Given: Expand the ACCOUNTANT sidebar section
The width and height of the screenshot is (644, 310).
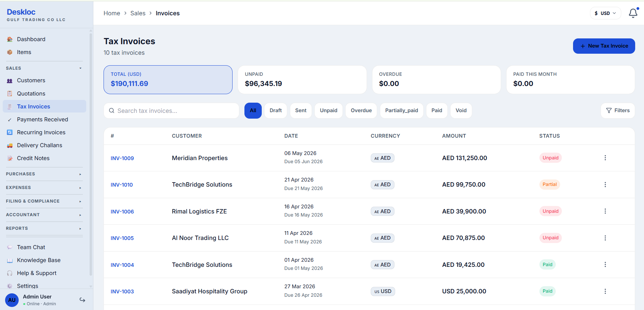Looking at the screenshot, I should (44, 215).
